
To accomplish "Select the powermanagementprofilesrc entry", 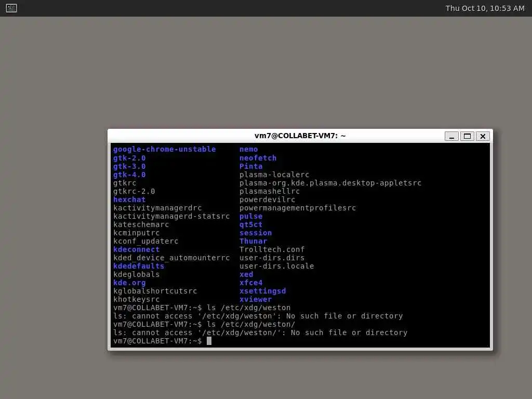I will pos(298,208).
